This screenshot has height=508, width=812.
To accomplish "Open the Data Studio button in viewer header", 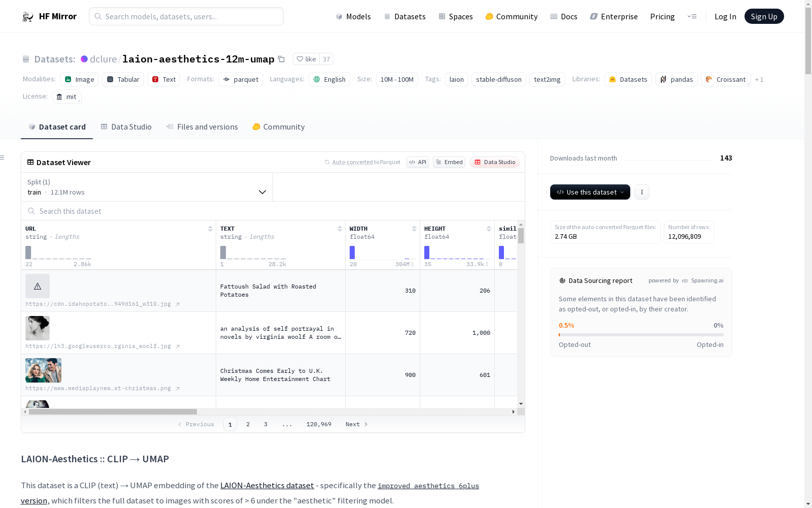I will pyautogui.click(x=495, y=162).
